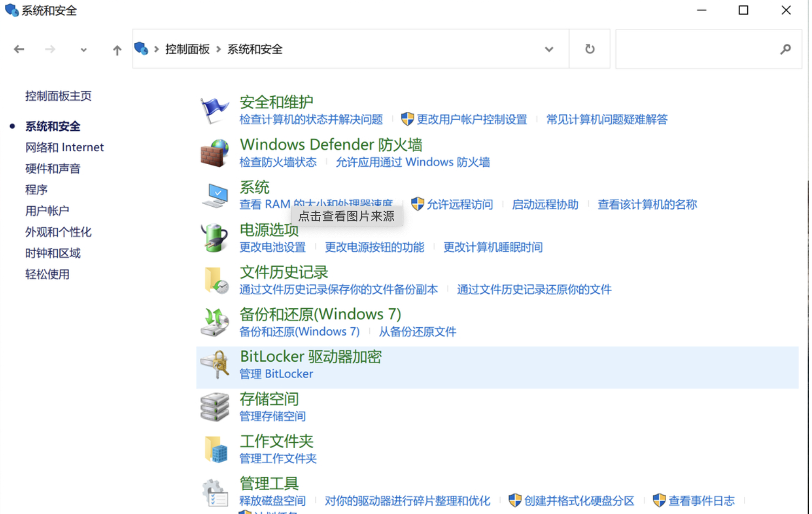The image size is (812, 514).
Task: Click 允许应用通过 Windows 防火墙 link
Action: [412, 162]
